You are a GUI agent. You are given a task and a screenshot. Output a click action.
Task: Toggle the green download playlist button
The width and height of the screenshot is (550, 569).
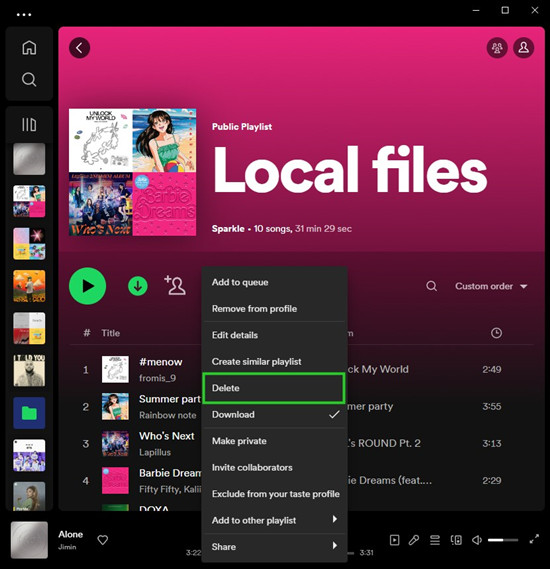pos(138,286)
